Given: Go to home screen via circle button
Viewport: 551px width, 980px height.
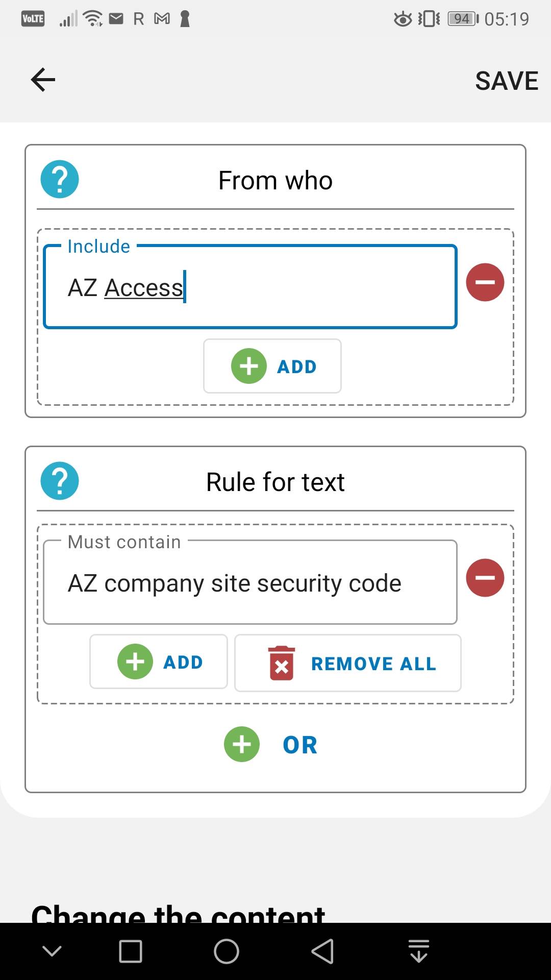Looking at the screenshot, I should click(x=227, y=951).
